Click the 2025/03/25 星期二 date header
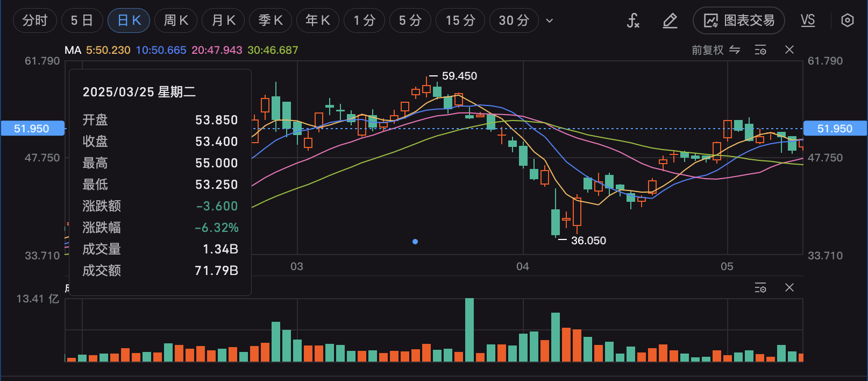 click(x=139, y=92)
